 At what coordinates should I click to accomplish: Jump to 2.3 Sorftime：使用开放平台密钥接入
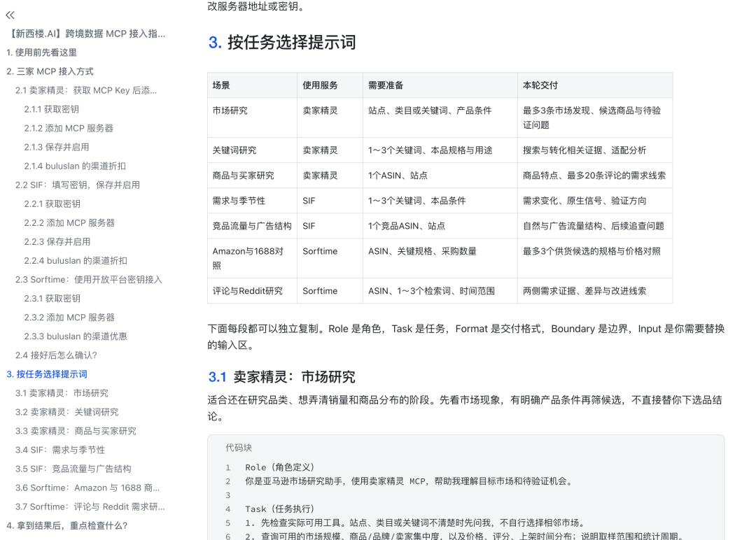point(89,279)
